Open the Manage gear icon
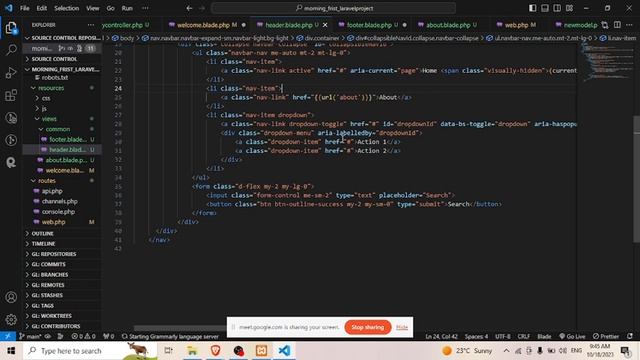The height and width of the screenshot is (360, 640). click(x=11, y=319)
